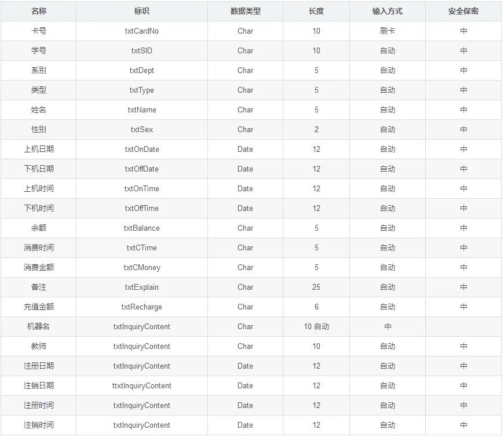Select the 下机时间 name cell
This screenshot has width=504, height=437.
(x=39, y=208)
